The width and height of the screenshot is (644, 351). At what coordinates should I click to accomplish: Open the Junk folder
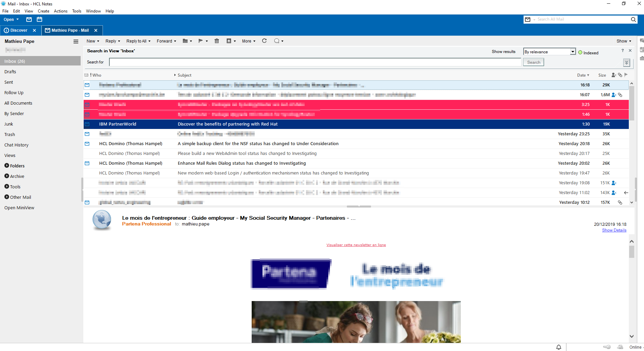coord(8,124)
